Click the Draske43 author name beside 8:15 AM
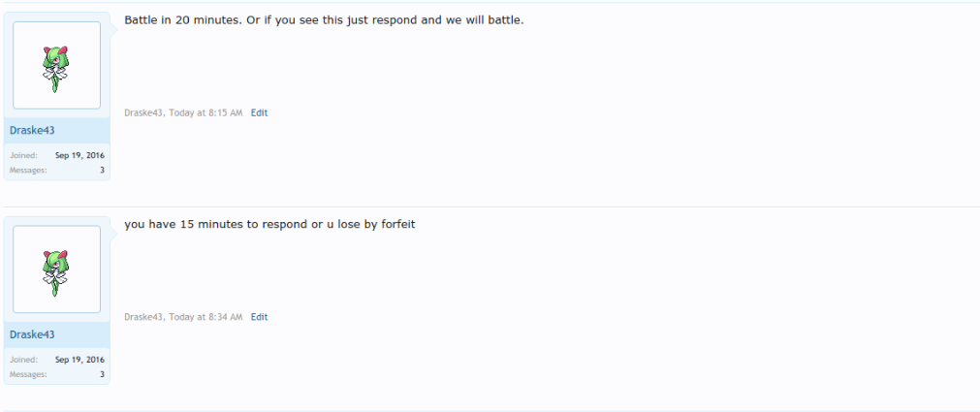This screenshot has height=412, width=980. point(143,113)
